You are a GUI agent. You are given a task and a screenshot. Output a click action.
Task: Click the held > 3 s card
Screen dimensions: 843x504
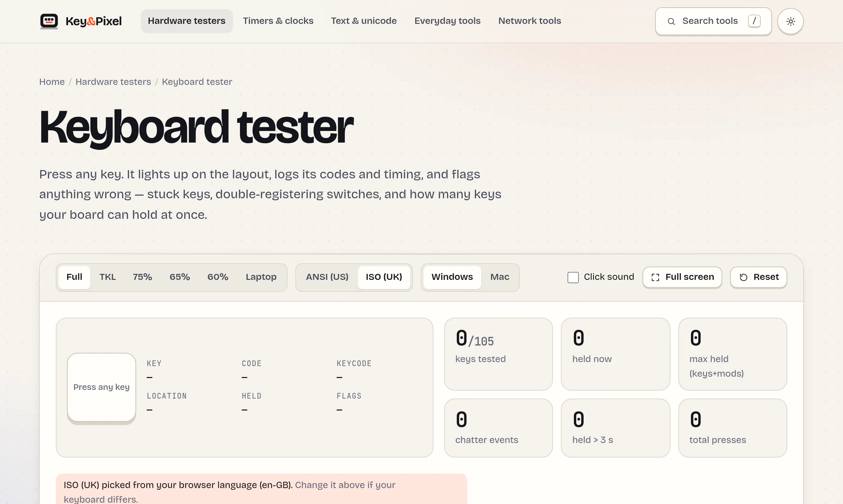(x=615, y=428)
